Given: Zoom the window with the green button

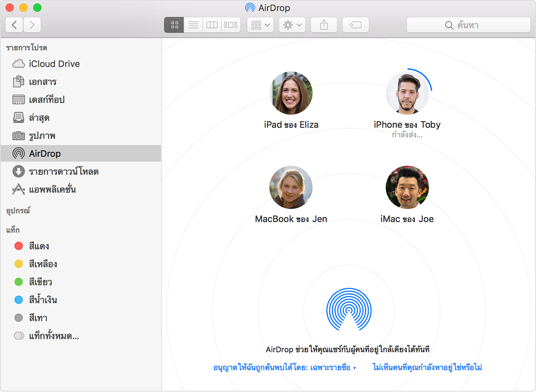Looking at the screenshot, I should pyautogui.click(x=37, y=8).
